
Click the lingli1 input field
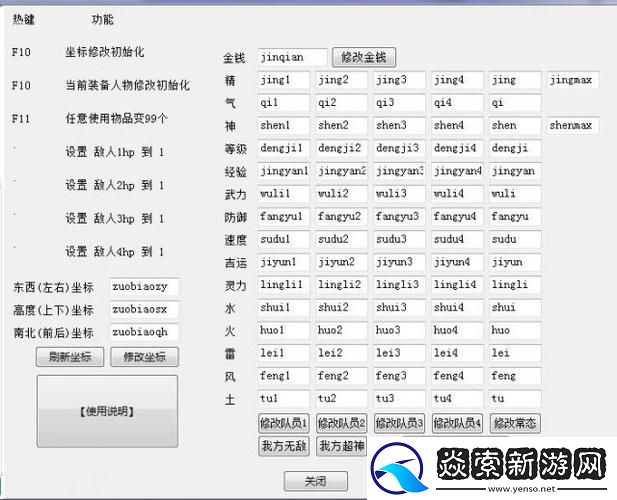tap(283, 285)
